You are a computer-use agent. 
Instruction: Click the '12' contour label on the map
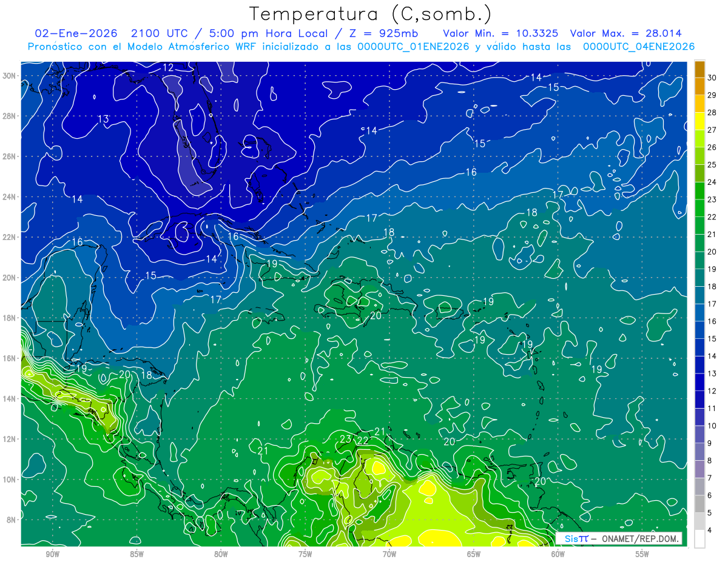tap(168, 67)
